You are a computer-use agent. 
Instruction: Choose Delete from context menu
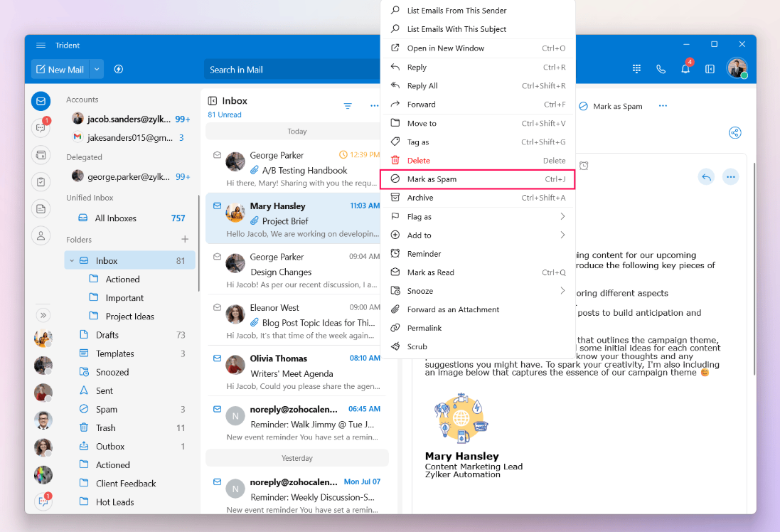coord(478,160)
